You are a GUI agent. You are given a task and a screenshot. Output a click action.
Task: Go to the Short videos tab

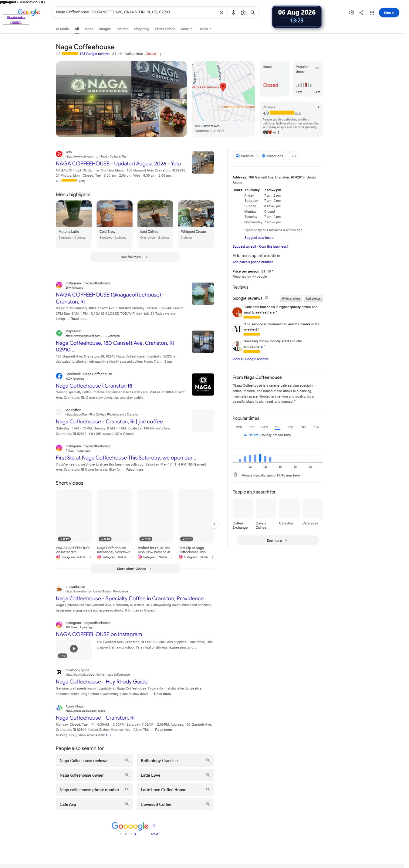(x=165, y=29)
